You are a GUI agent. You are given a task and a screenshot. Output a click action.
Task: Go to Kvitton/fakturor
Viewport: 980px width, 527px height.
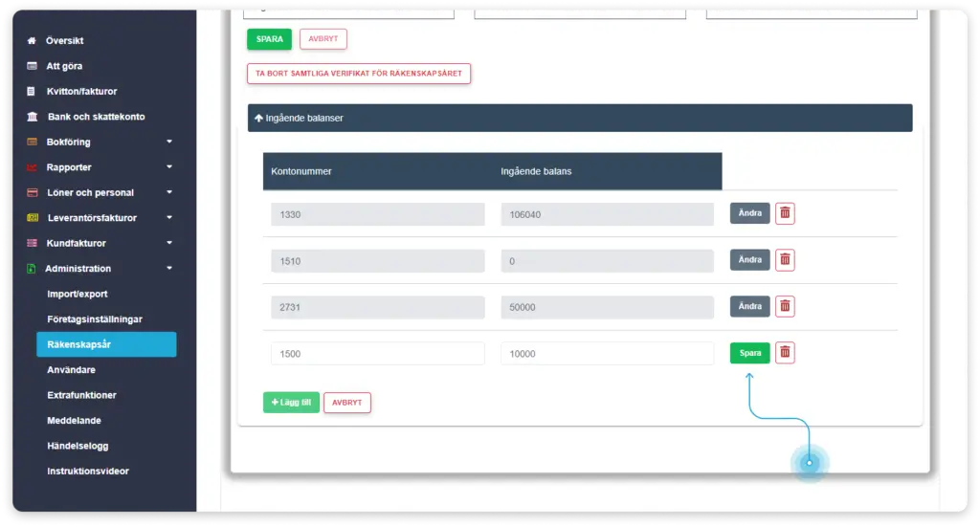tap(82, 91)
